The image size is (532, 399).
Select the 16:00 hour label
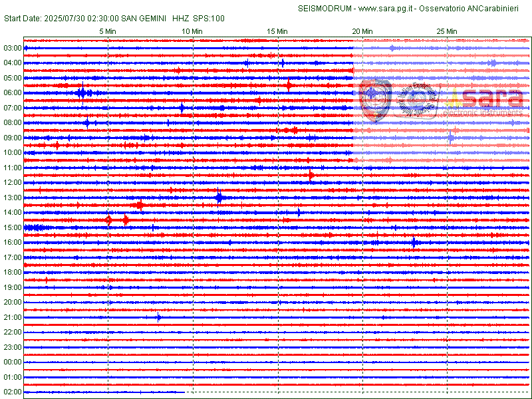[x=13, y=242]
